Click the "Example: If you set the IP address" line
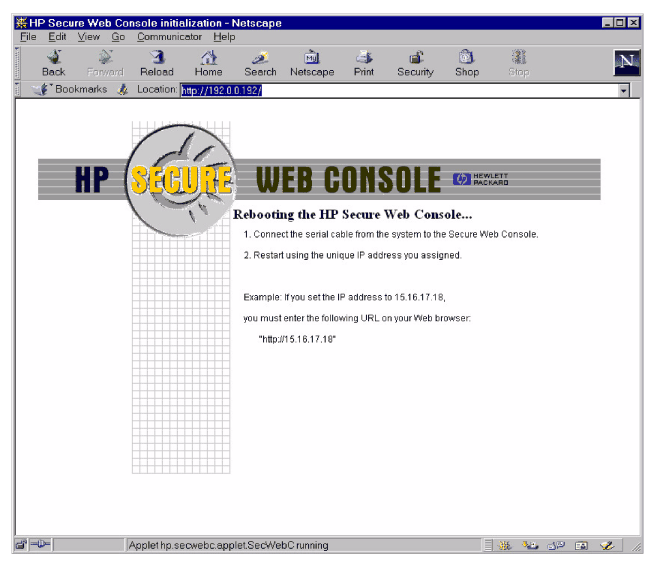 (x=344, y=297)
